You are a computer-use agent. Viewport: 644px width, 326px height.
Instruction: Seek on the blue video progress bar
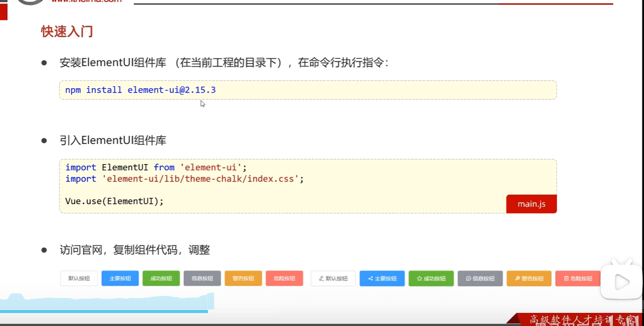point(104,311)
